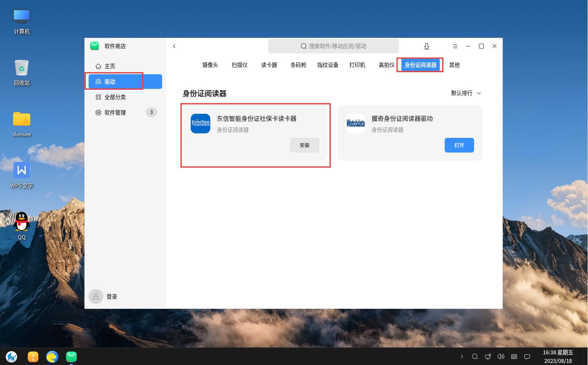This screenshot has width=588, height=365.
Task: Click the Watchdata icon for 握奇 driver
Action: pyautogui.click(x=355, y=124)
